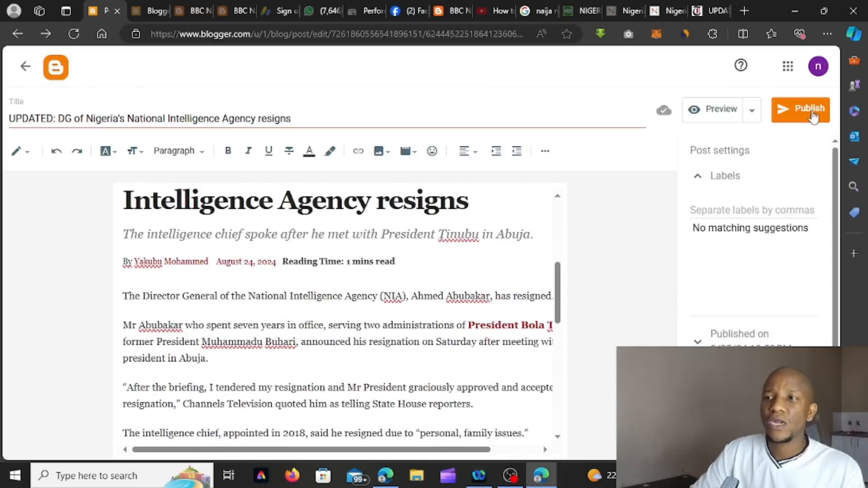Open the Copilot sidebar icon

[x=854, y=34]
